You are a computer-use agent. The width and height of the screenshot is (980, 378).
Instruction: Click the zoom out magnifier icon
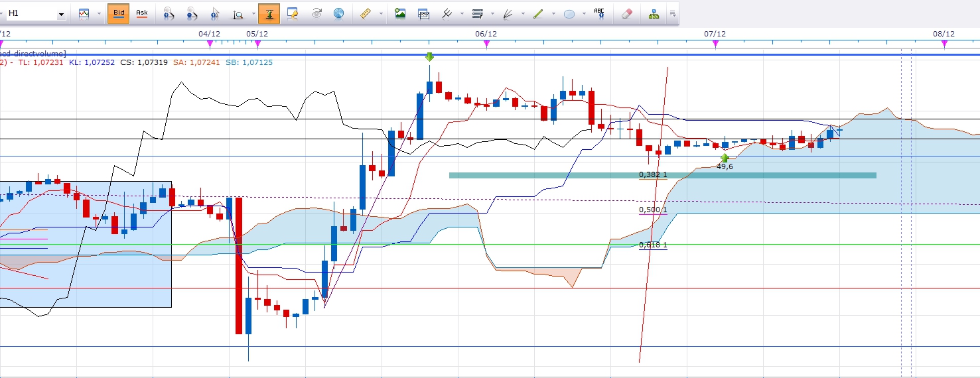(x=191, y=13)
